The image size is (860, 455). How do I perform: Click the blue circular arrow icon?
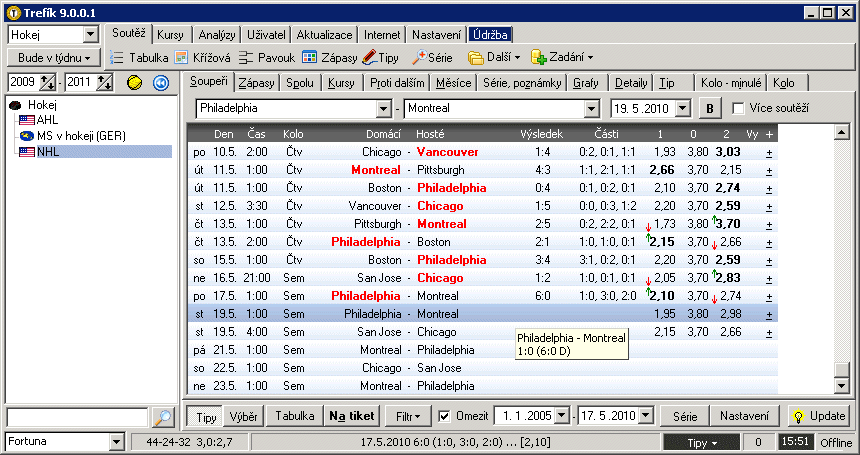click(160, 82)
